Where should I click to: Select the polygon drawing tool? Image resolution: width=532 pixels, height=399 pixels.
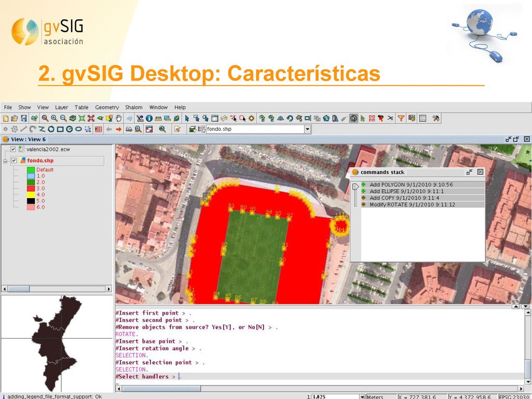pos(51,129)
